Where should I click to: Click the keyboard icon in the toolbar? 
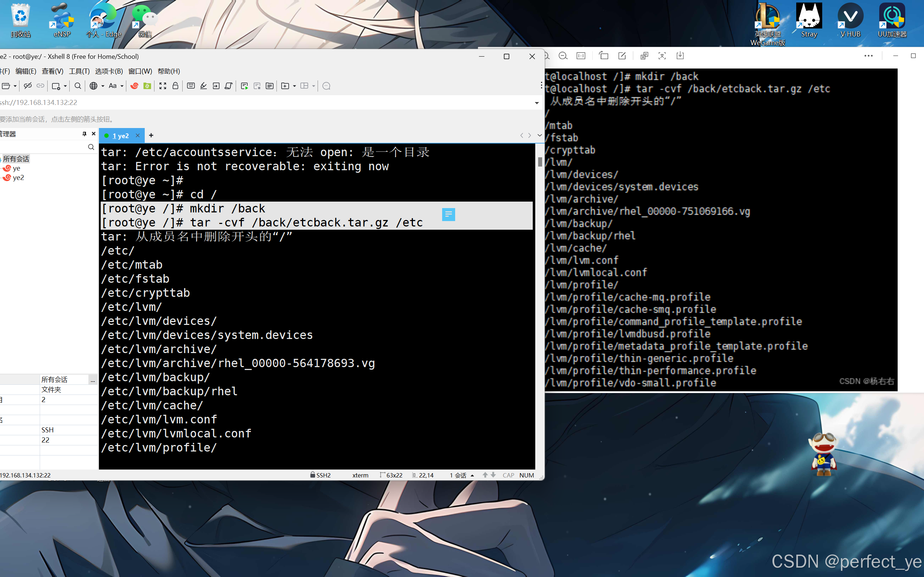[191, 86]
